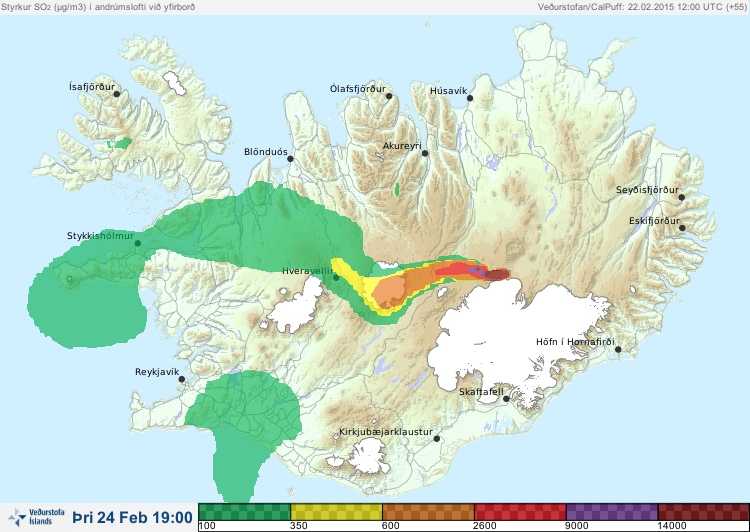Click the 'Styrkur SO2' title text
The image size is (750, 532).
(97, 7)
